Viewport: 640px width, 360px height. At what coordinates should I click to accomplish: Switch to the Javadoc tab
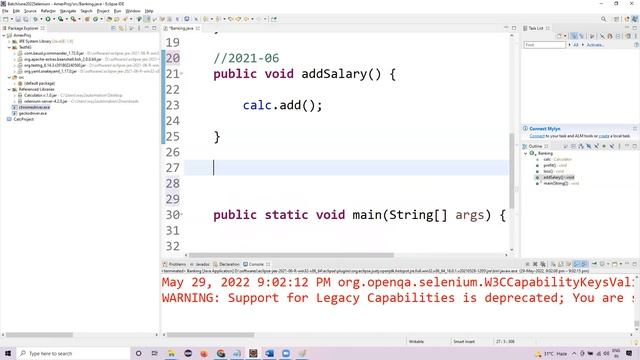click(x=200, y=264)
